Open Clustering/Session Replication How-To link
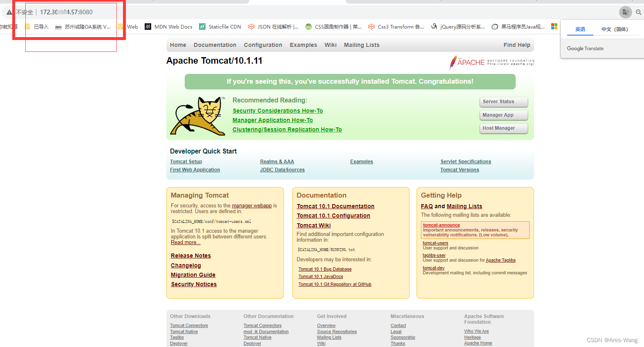Screen dimensions: 644x347 tap(287, 129)
